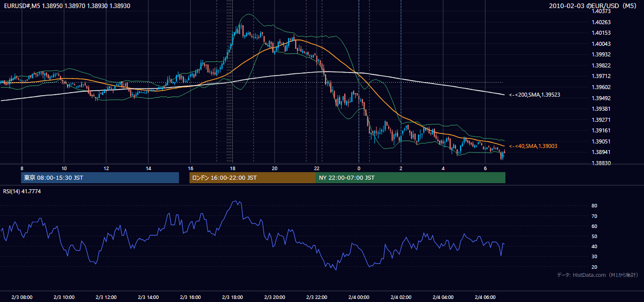Click hour 16 on the price chart axis
The image size is (644, 302).
pos(190,168)
